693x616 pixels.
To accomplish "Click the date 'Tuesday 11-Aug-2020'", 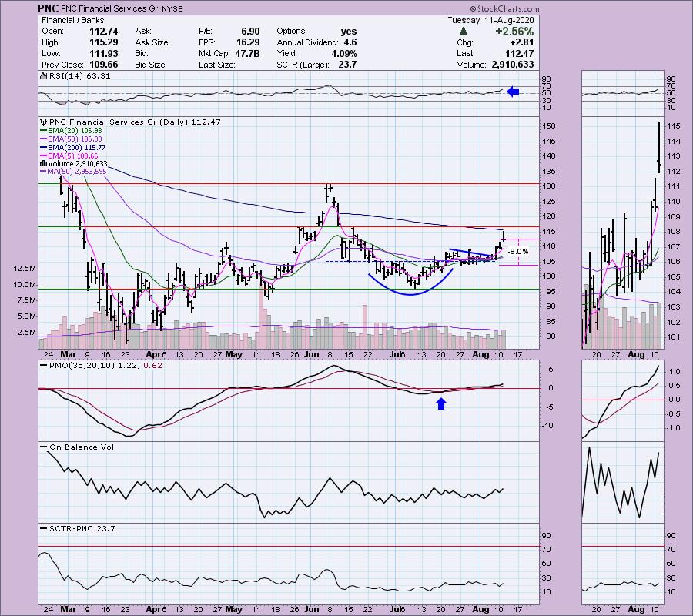I will [490, 20].
